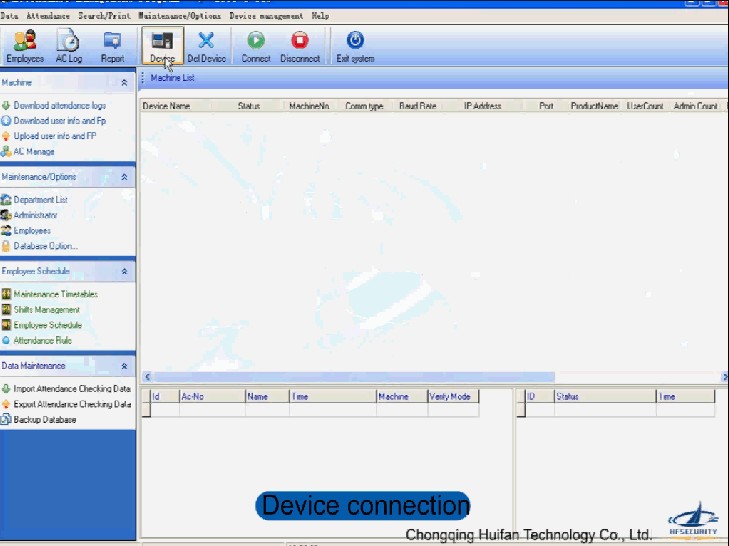Viewport: 729px width, 546px height.
Task: Click the Name column header
Action: pos(267,397)
